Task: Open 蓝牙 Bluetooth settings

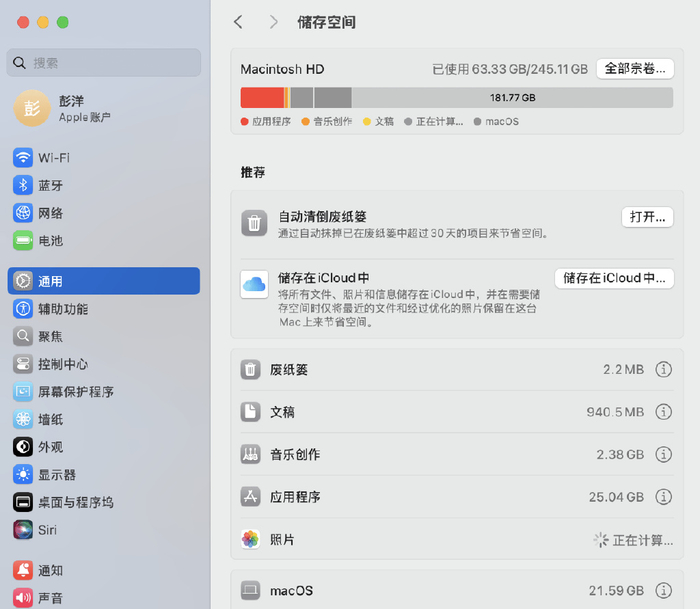Action: point(104,185)
